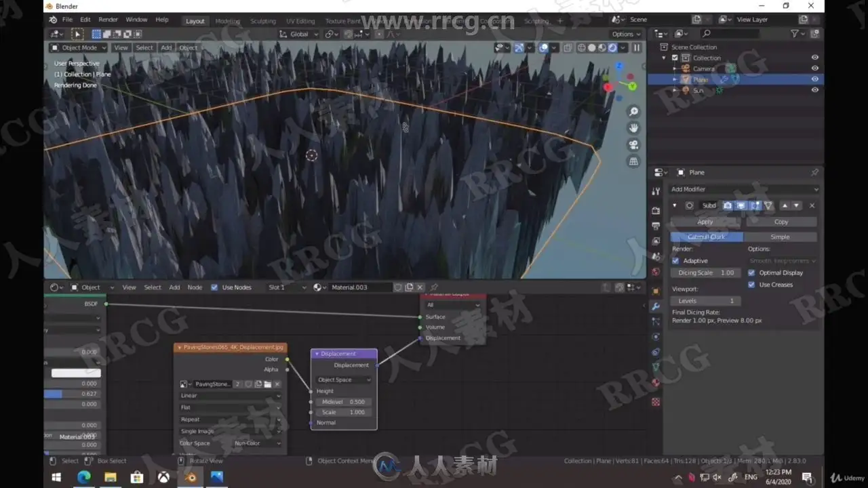Toggle the Optimal Display checkbox
The width and height of the screenshot is (868, 488).
(x=751, y=272)
